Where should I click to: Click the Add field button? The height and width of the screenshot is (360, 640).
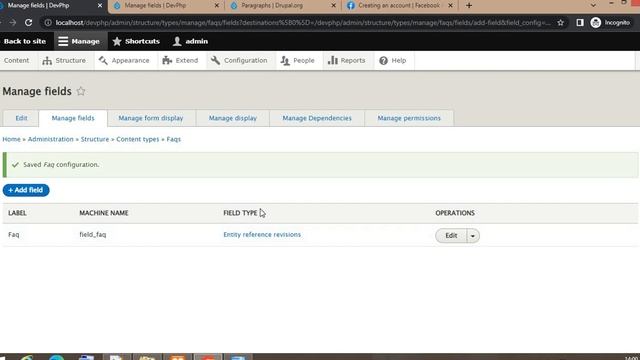coord(26,190)
